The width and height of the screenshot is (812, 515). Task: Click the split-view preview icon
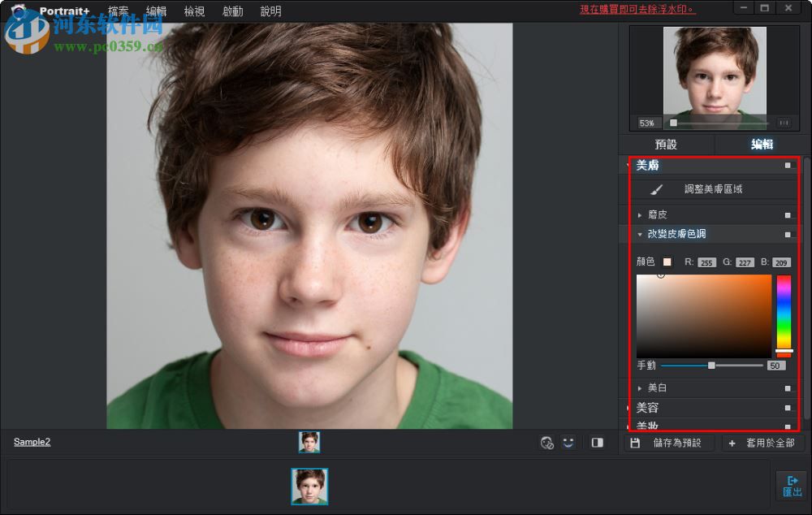pos(598,442)
